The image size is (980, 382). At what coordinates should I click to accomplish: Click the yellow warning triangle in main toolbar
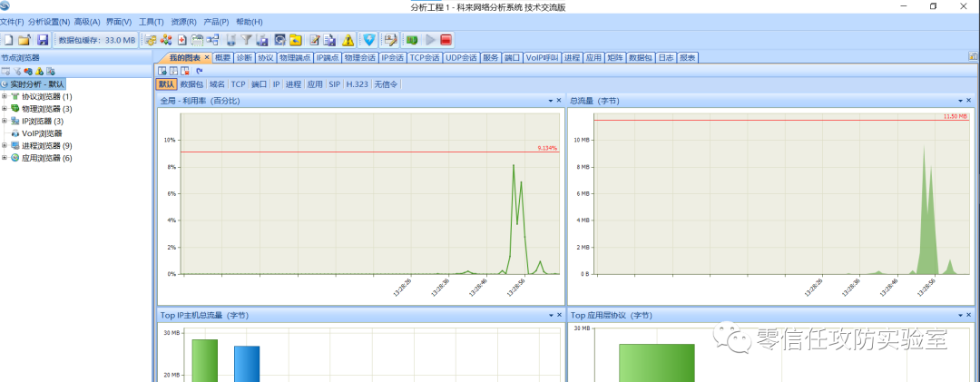[x=348, y=40]
